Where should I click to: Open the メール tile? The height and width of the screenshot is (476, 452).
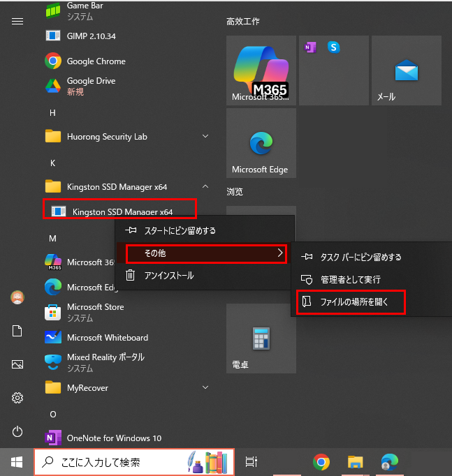coord(407,70)
